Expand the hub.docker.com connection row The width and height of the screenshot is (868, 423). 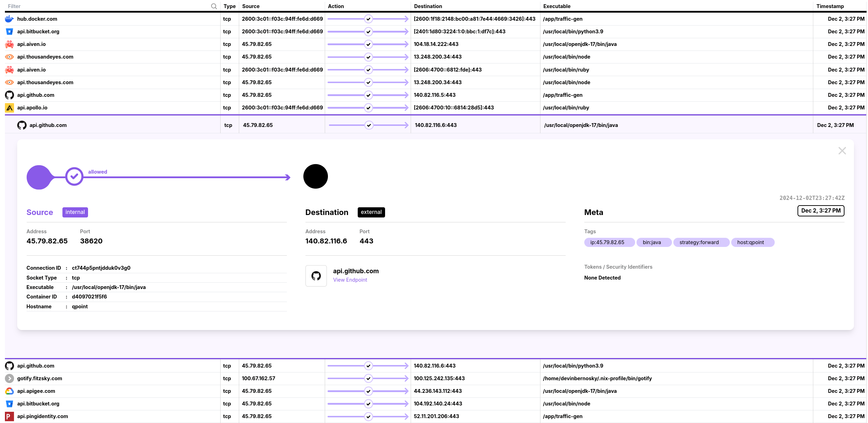point(435,19)
